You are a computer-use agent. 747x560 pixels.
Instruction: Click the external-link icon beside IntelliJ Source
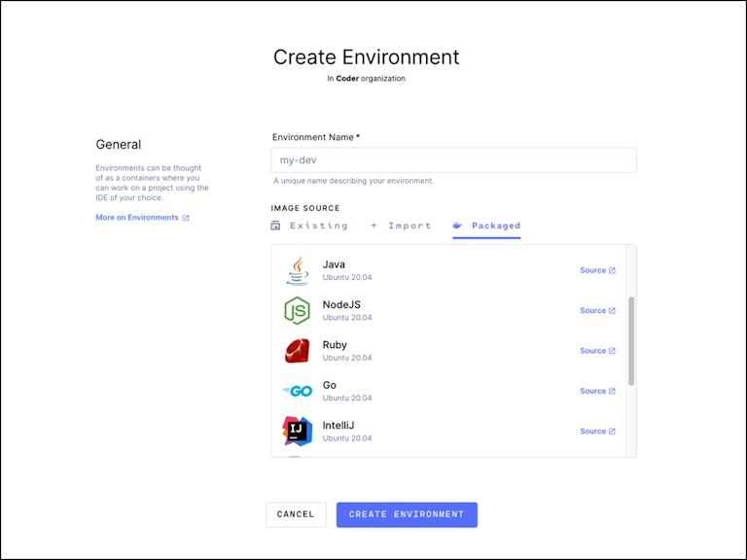pos(612,432)
